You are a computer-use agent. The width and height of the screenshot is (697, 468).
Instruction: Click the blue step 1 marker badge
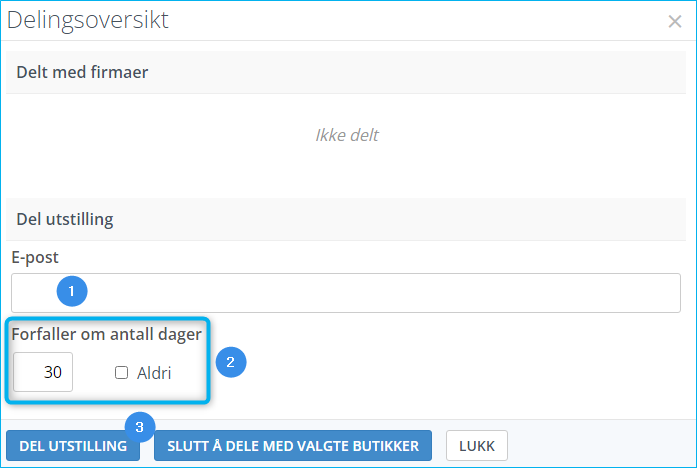72,291
